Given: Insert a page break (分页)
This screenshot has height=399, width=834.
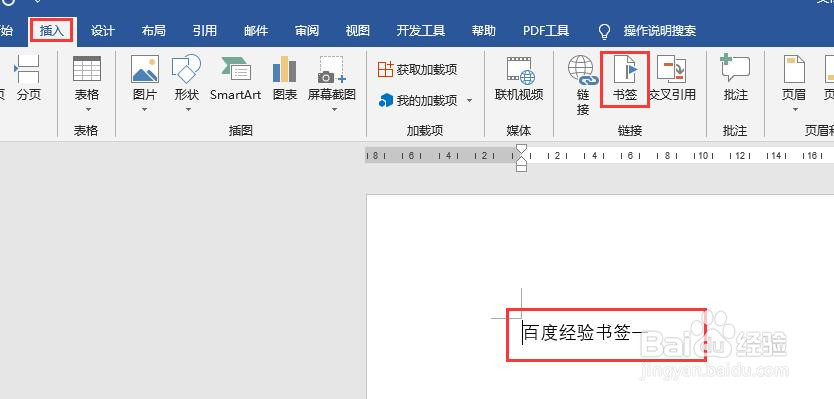Looking at the screenshot, I should coord(28,78).
